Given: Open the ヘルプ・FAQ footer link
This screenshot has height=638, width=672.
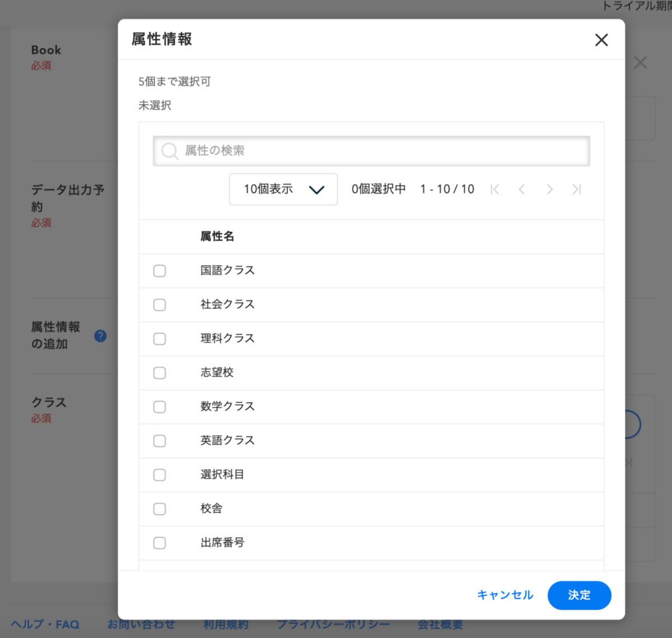Looking at the screenshot, I should (45, 624).
